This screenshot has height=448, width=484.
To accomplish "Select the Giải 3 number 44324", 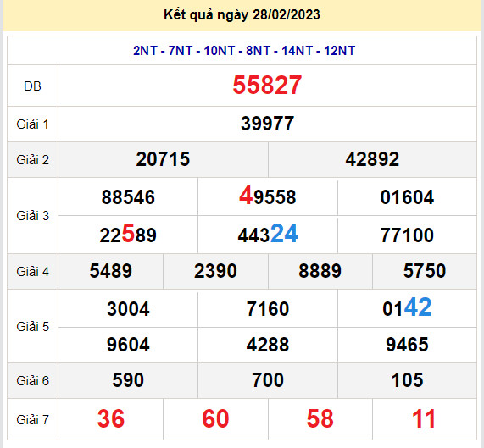I will [x=268, y=234].
